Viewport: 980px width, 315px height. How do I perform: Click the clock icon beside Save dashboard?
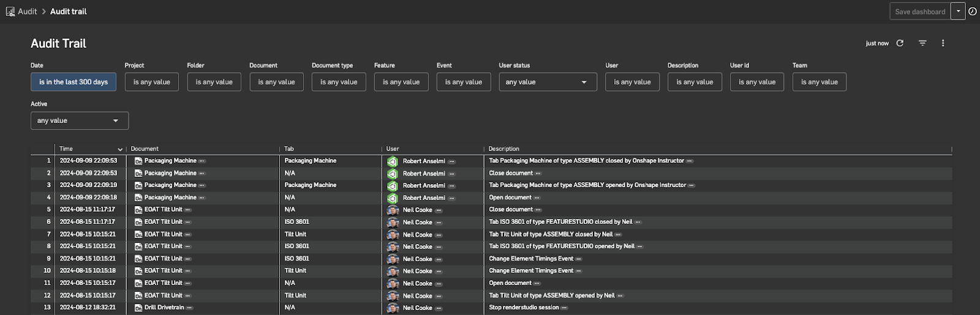[x=972, y=12]
